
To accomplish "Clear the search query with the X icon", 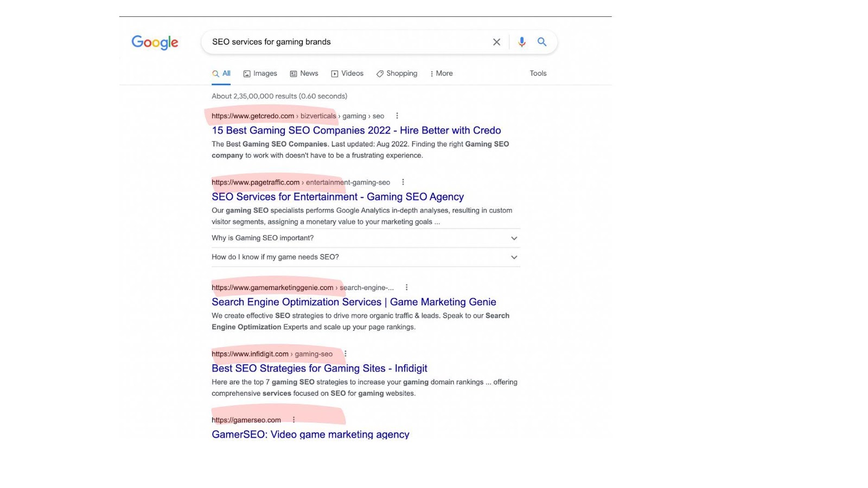I will [496, 42].
